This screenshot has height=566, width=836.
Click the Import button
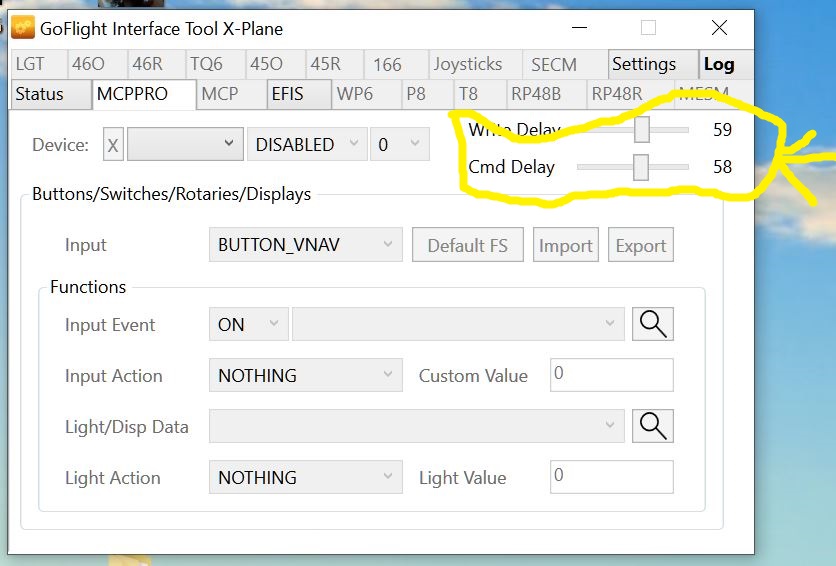point(566,246)
